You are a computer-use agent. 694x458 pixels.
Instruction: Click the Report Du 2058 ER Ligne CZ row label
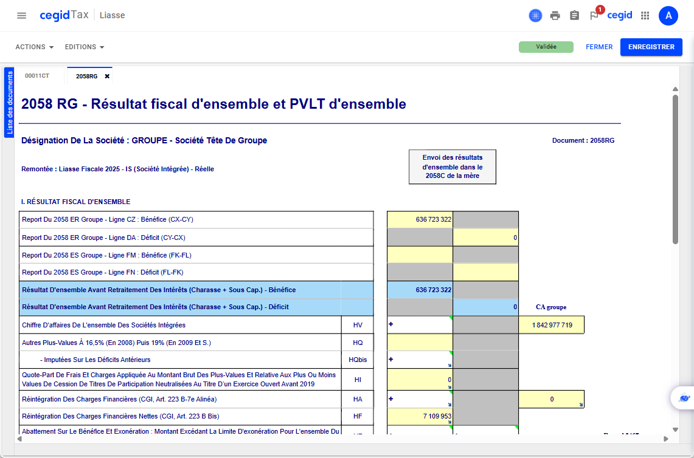point(108,219)
